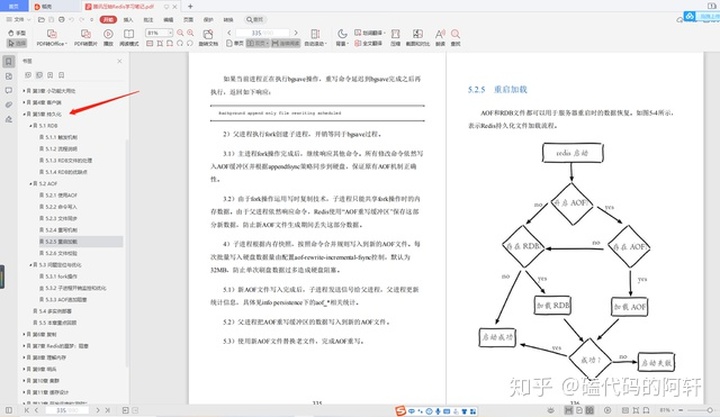Collapse Chapter 5 persistence node
This screenshot has height=417, width=720.
(x=24, y=114)
